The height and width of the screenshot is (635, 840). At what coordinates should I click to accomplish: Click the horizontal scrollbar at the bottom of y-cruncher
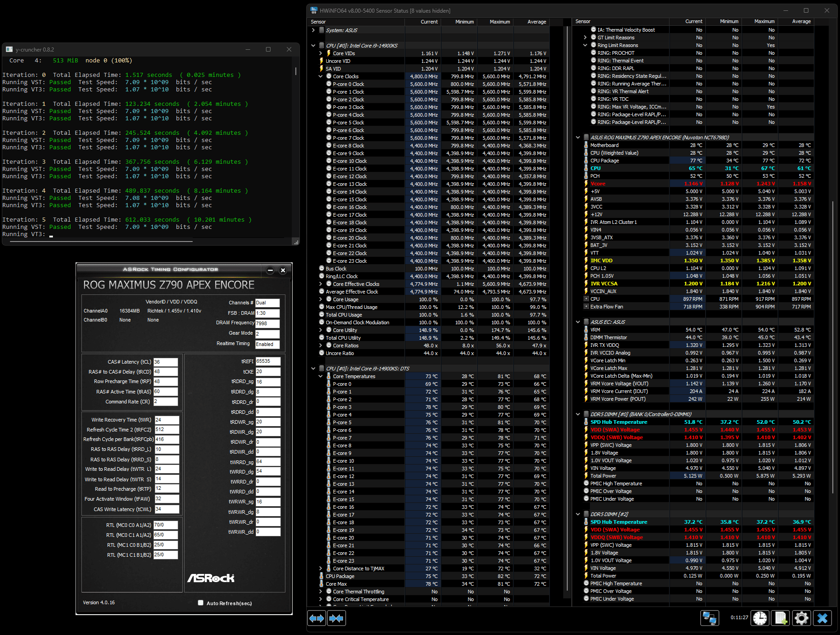101,242
